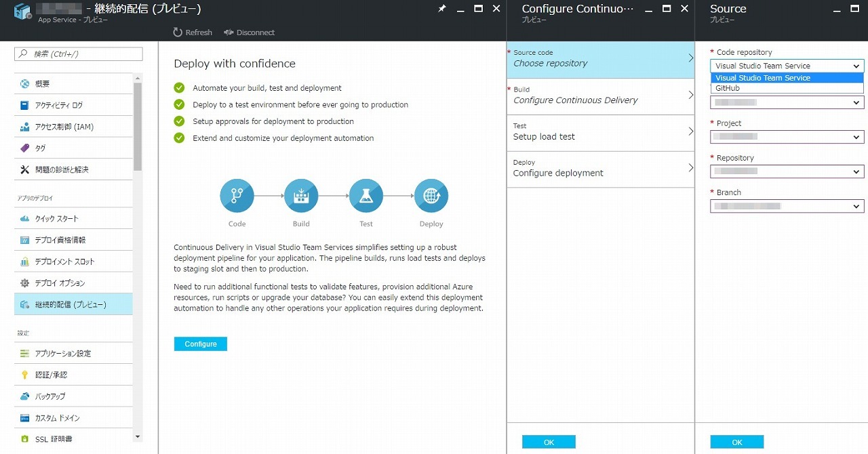Open the アクティビティ ログ menu item
Viewport: 868px width, 454px height.
coord(73,106)
